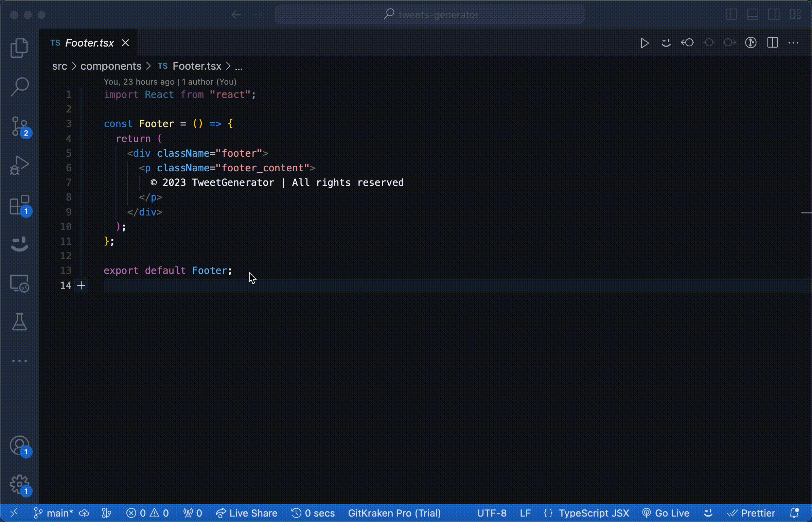Split the editor right

(x=772, y=43)
